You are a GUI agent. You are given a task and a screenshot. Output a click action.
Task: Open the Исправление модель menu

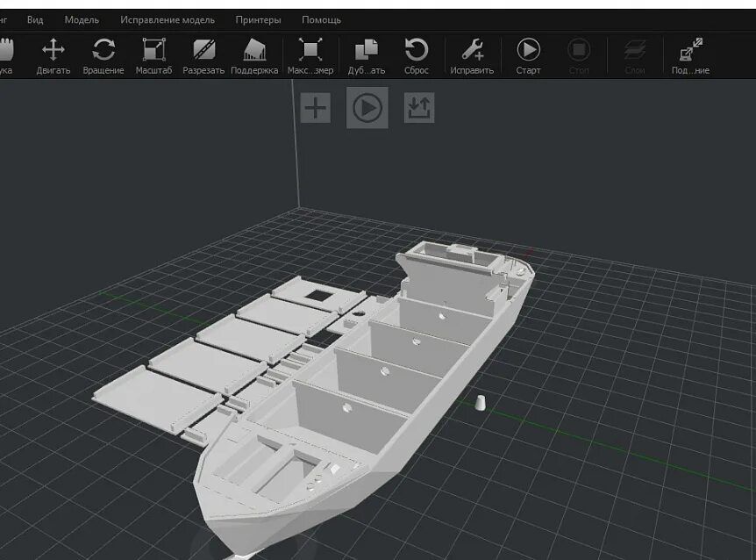tap(168, 20)
